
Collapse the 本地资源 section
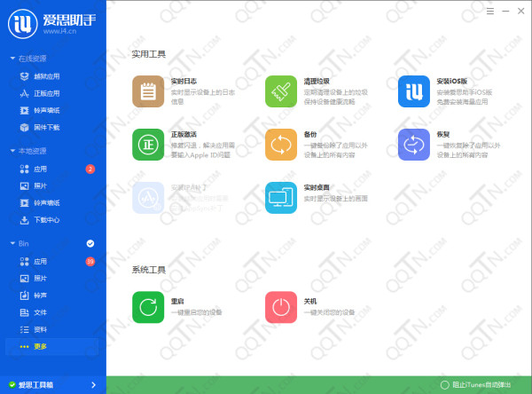point(12,151)
